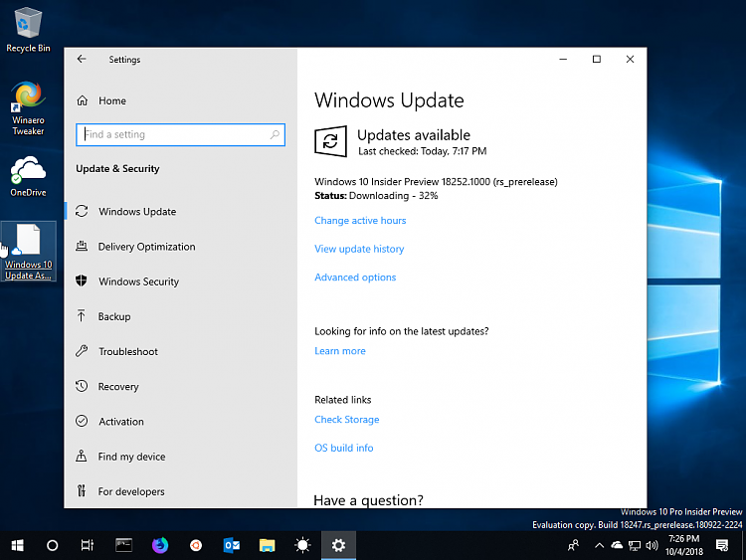The width and height of the screenshot is (746, 560).
Task: Click the Learn more link
Action: (340, 351)
